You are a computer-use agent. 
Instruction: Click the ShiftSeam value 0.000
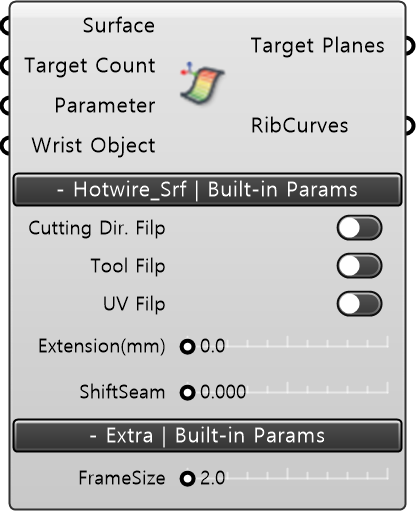(x=223, y=392)
